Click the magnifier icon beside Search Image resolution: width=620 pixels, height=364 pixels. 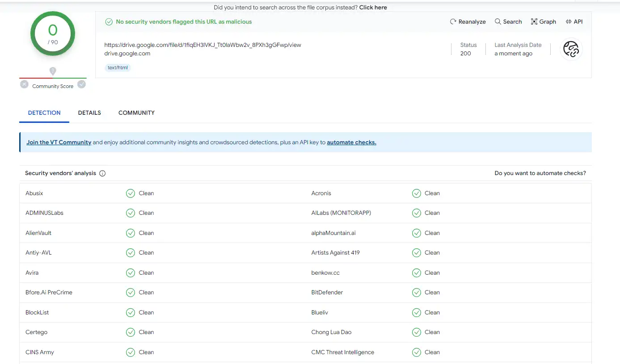(x=498, y=21)
